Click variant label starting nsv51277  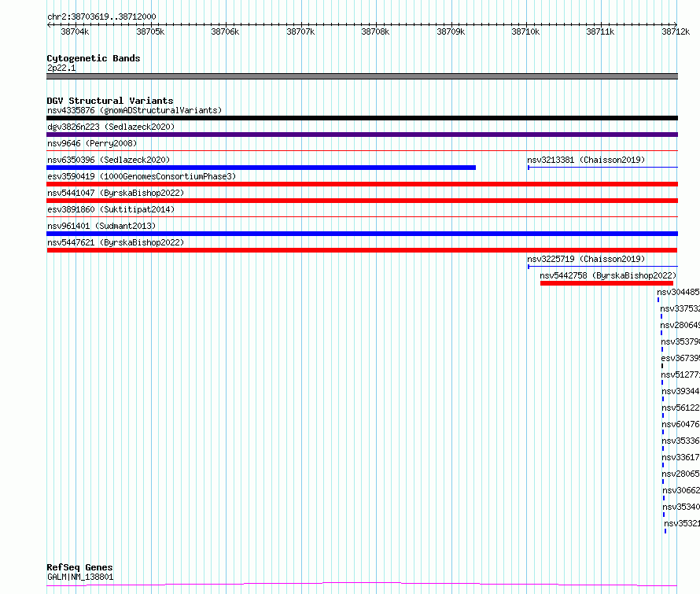pyautogui.click(x=680, y=374)
